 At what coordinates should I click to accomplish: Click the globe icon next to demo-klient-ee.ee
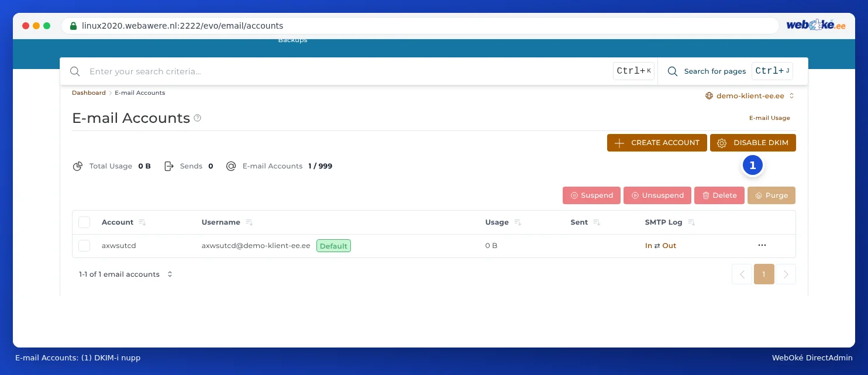709,95
